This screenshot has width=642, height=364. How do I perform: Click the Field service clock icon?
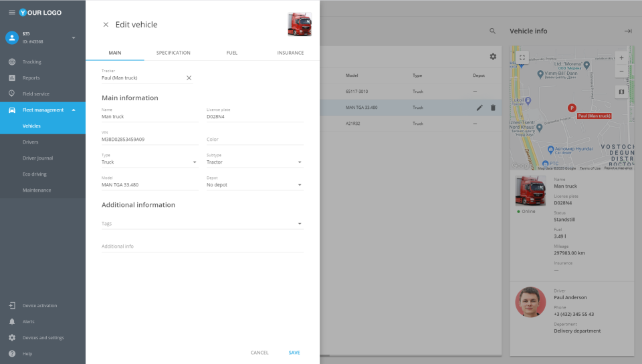(12, 94)
